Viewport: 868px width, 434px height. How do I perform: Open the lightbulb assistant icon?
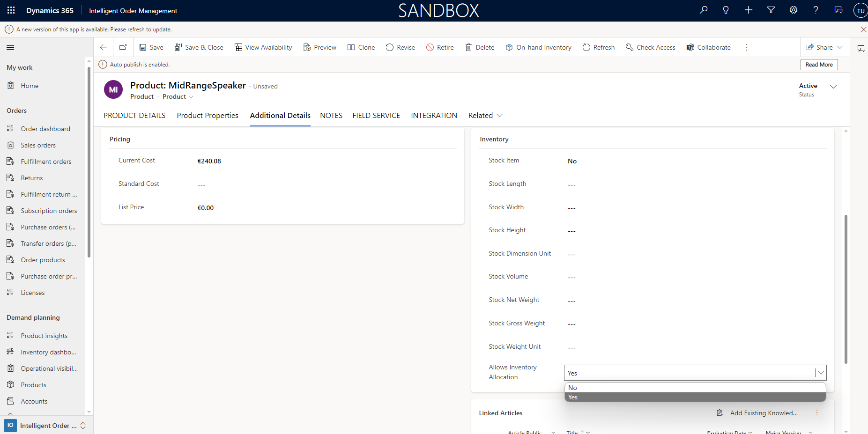tap(726, 10)
